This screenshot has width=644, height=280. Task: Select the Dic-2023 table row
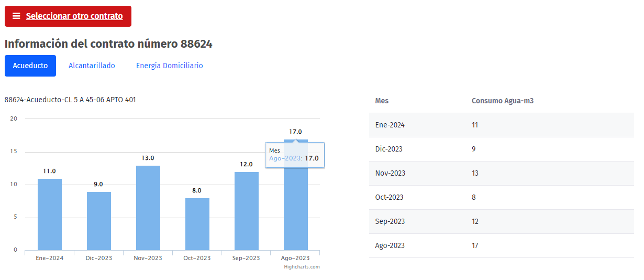click(x=501, y=149)
